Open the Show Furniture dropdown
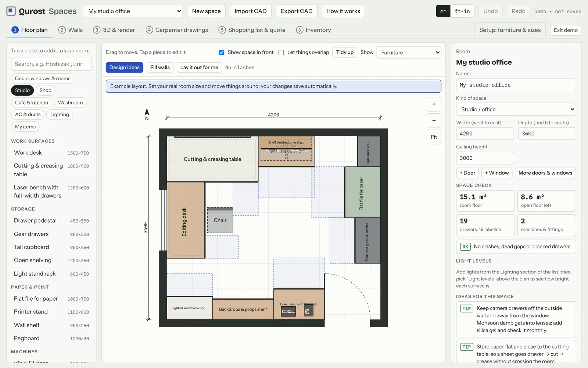The width and height of the screenshot is (588, 368). pyautogui.click(x=409, y=53)
